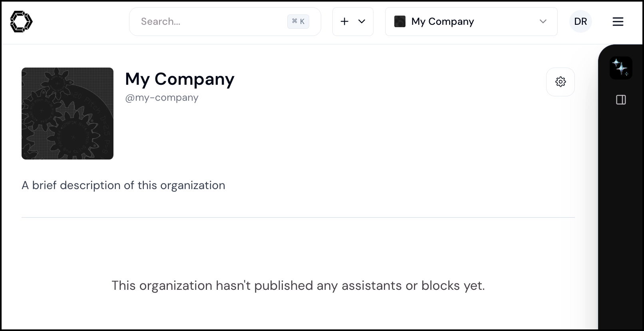644x331 pixels.
Task: Click the My Company gears avatar image
Action: click(68, 114)
